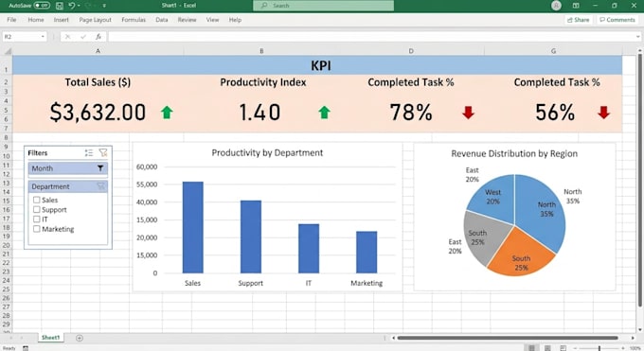This screenshot has width=644, height=351.
Task: Click the Undo arrow icon
Action: [71, 6]
